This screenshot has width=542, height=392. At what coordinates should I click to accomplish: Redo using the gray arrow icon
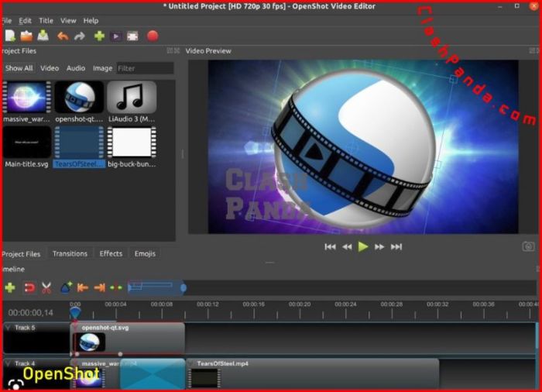(80, 36)
